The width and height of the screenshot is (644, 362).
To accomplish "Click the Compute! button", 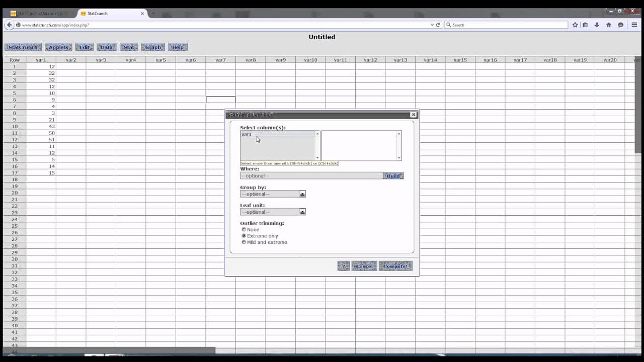I will click(x=395, y=266).
